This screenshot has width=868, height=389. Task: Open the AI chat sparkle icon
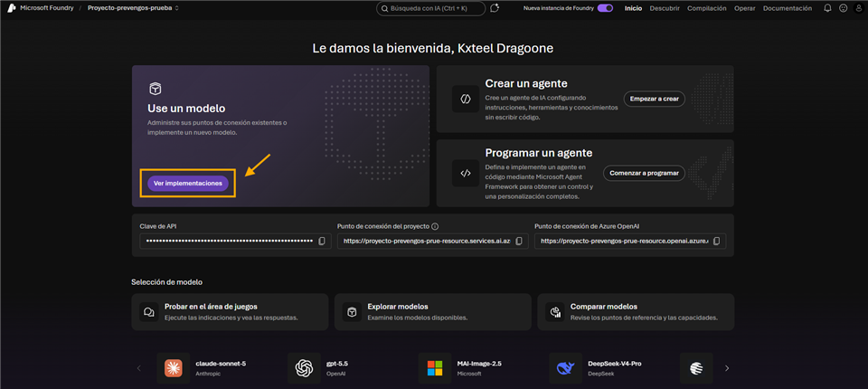495,8
